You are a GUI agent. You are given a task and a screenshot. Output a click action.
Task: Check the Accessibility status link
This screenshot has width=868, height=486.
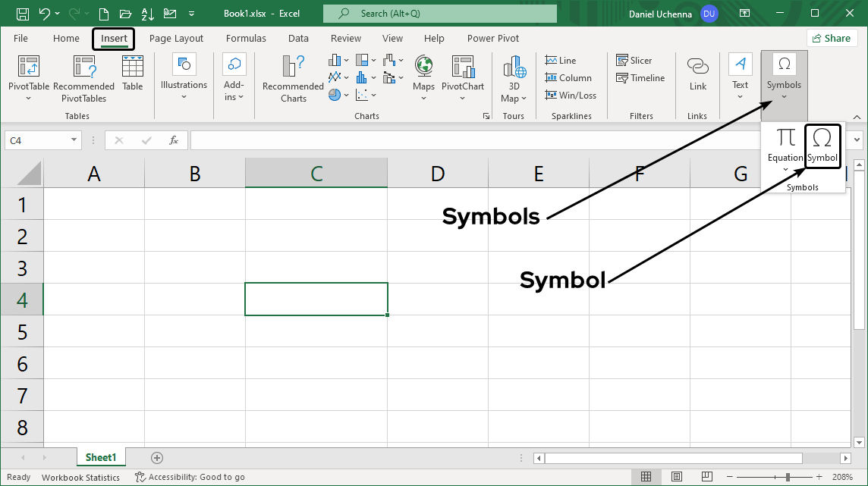(190, 477)
